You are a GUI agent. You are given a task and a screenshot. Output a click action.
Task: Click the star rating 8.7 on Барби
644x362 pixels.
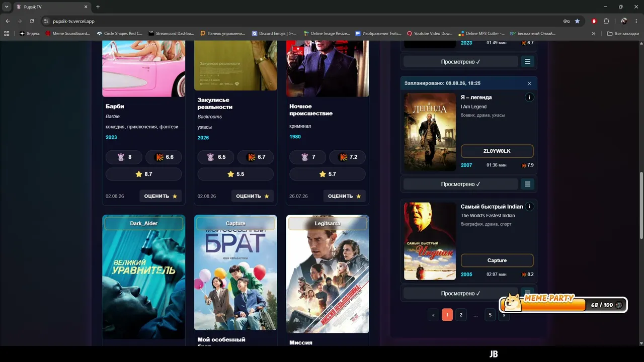pyautogui.click(x=143, y=174)
